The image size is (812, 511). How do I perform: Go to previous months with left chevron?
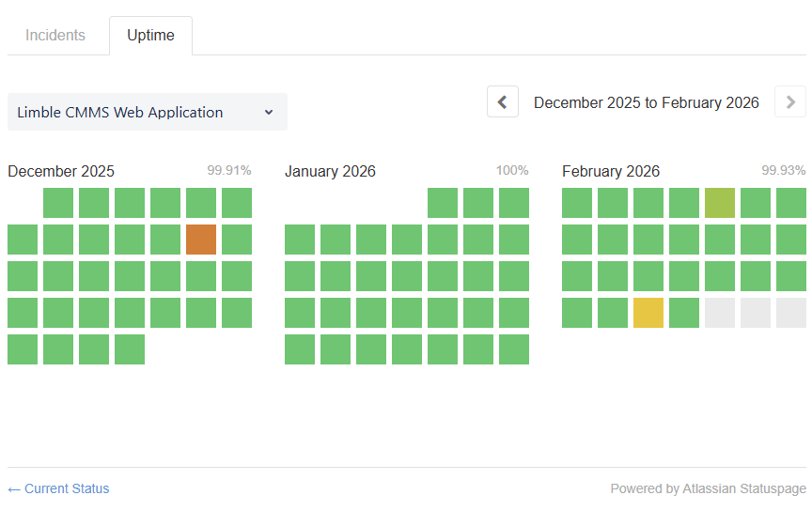point(502,102)
